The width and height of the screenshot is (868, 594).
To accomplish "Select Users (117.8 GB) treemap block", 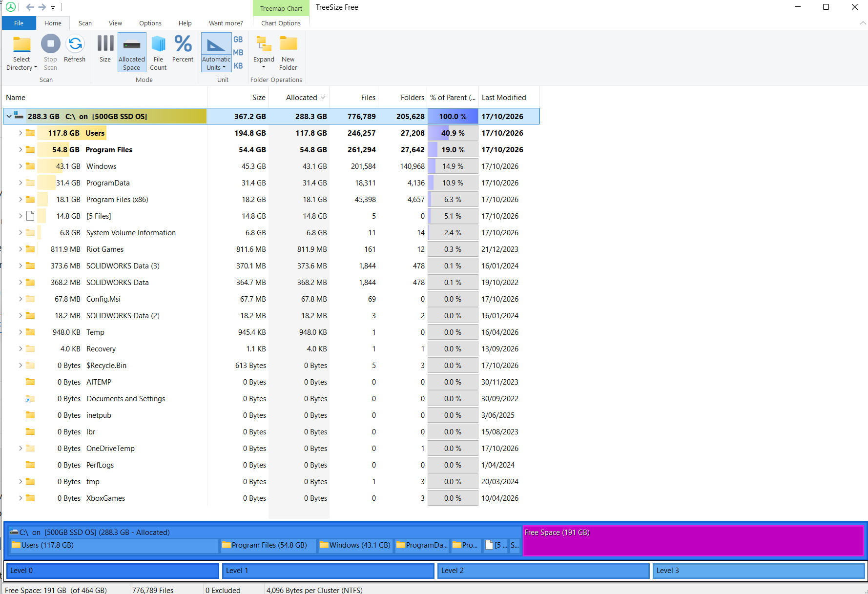I will [114, 546].
